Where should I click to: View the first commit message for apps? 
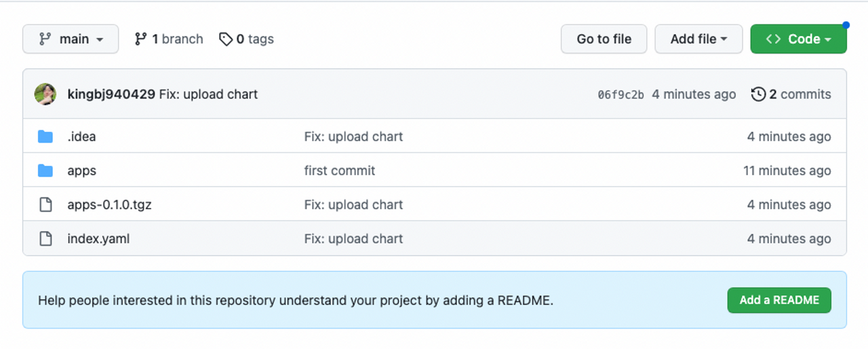point(340,170)
